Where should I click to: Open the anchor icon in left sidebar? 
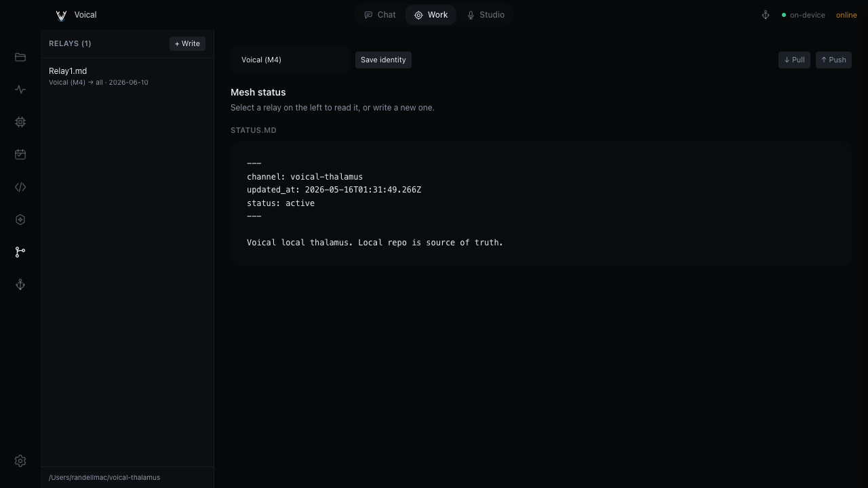pos(20,285)
